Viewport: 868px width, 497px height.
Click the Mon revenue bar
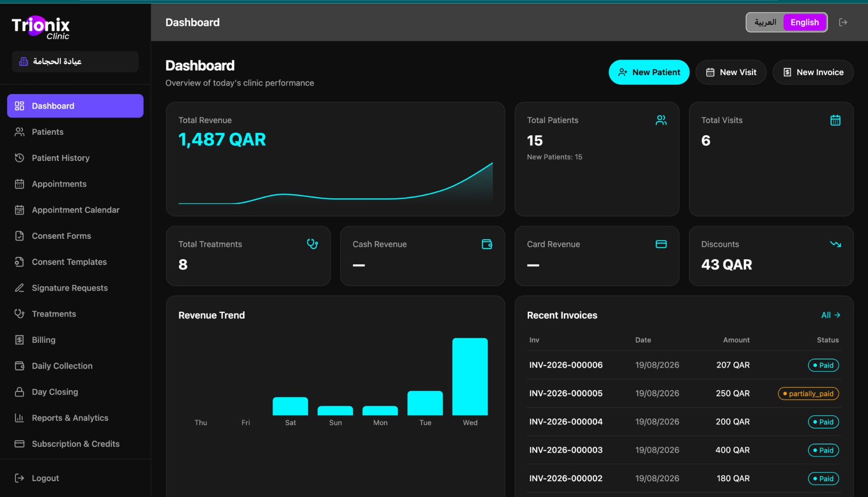(380, 411)
